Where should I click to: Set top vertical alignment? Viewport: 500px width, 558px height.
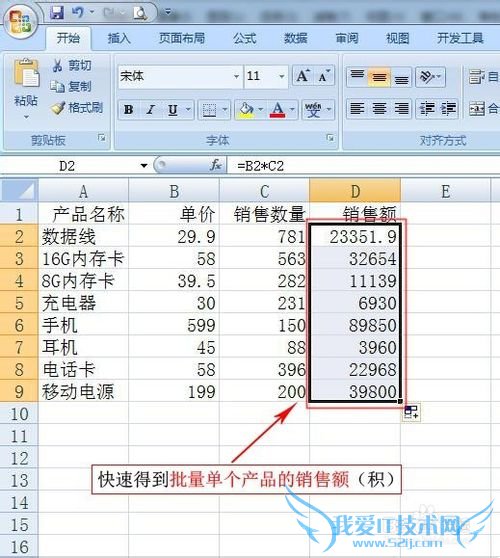click(357, 76)
